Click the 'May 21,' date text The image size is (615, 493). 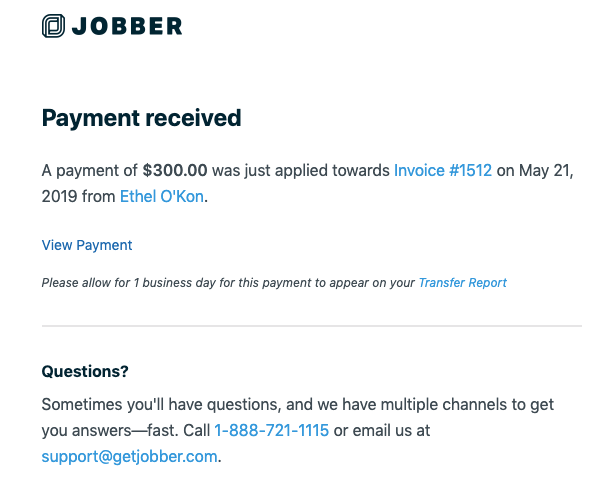click(x=546, y=171)
